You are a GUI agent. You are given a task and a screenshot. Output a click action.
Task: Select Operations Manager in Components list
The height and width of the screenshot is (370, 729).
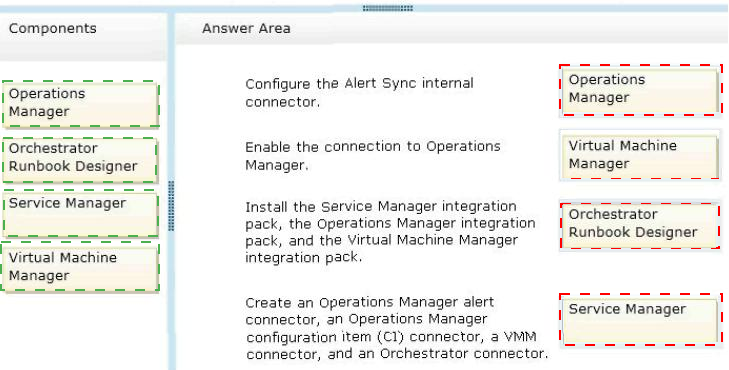[80, 104]
